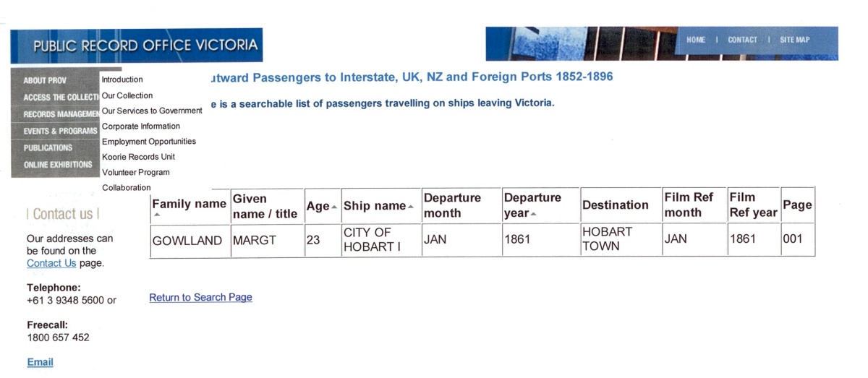Open the PUBLICATIONS menu item

(48, 147)
